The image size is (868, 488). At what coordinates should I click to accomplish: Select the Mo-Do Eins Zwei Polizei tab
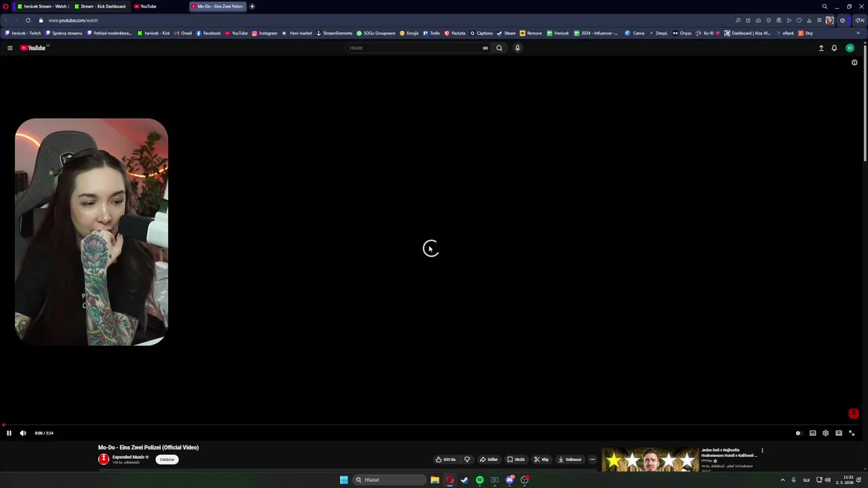(218, 6)
